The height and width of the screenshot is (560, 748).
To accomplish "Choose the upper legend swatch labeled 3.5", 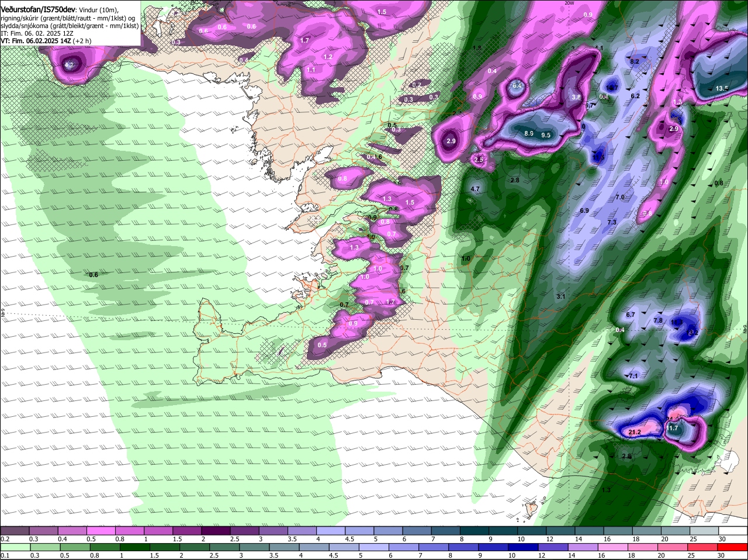I will pos(301,530).
